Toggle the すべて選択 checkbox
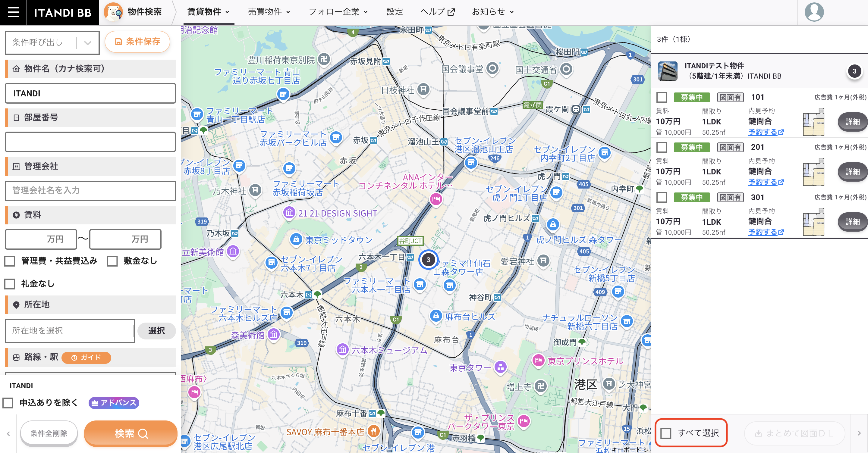 [666, 433]
